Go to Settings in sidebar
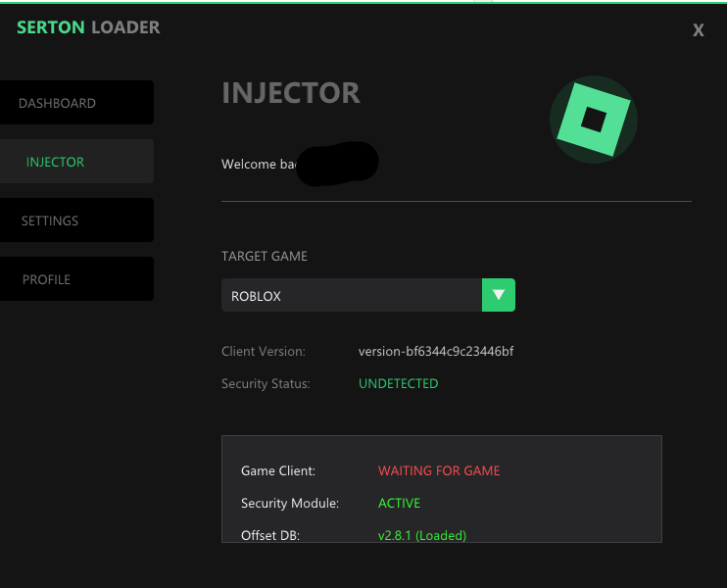The image size is (727, 588). (x=76, y=220)
